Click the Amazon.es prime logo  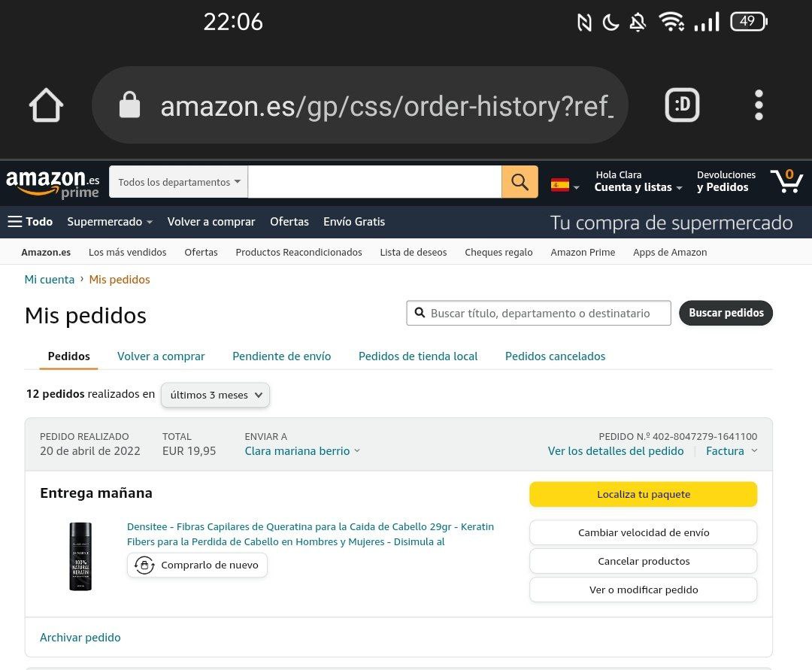(53, 183)
